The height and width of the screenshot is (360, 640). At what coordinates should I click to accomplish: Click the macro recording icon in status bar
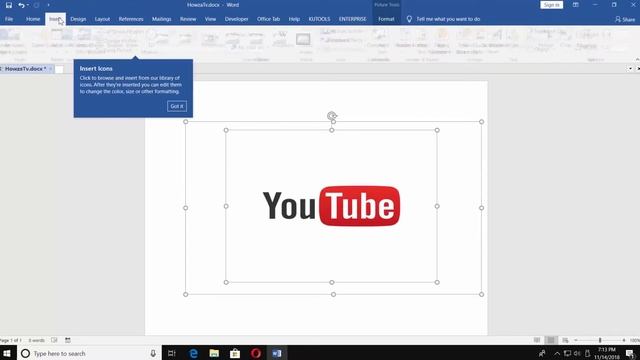68,340
